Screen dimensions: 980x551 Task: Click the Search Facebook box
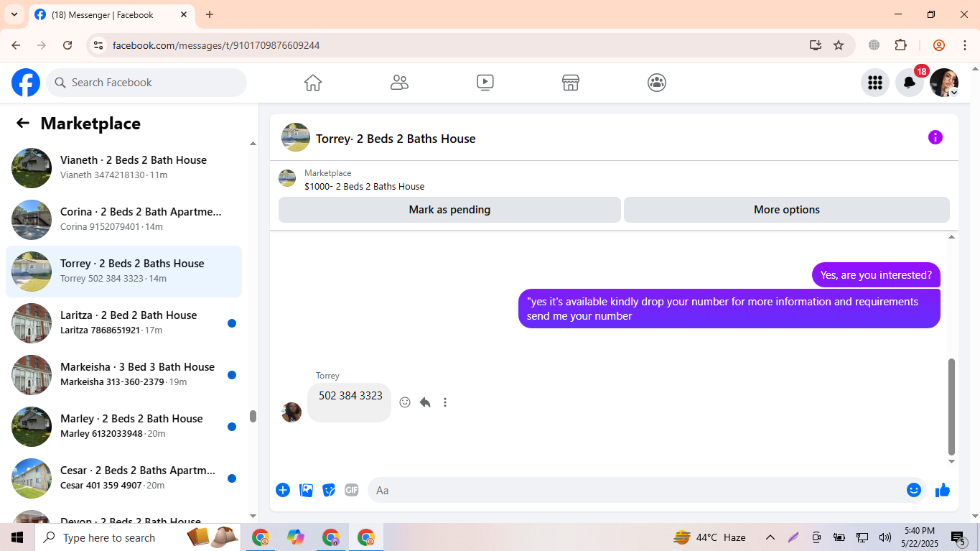click(x=146, y=83)
